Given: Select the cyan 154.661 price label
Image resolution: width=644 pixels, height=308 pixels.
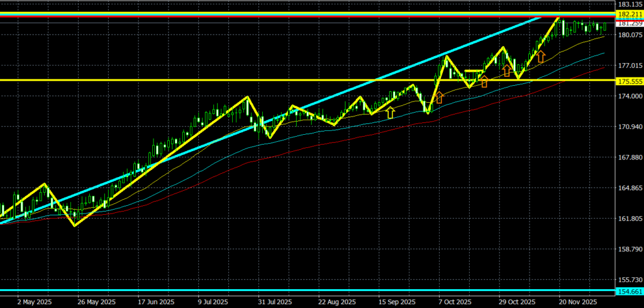Looking at the screenshot, I should (x=629, y=292).
